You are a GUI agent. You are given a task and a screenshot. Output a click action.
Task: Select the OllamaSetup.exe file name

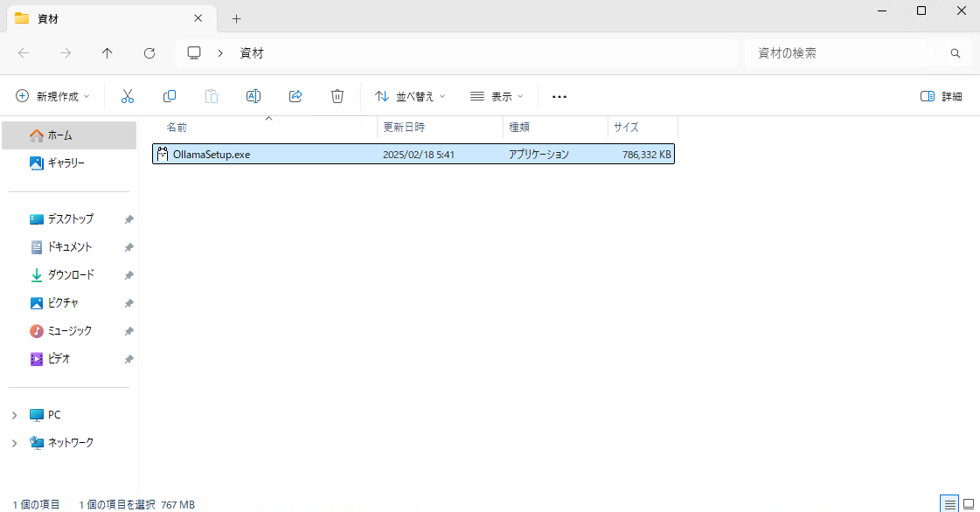212,155
